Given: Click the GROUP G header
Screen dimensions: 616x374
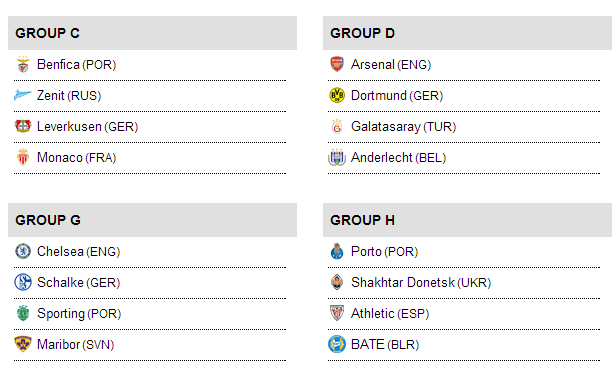Looking at the screenshot, I should [152, 220].
